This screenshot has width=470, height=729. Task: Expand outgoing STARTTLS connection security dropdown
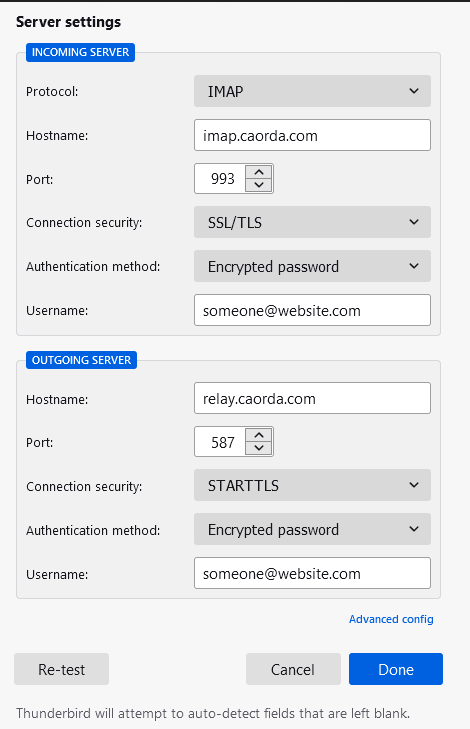[312, 485]
